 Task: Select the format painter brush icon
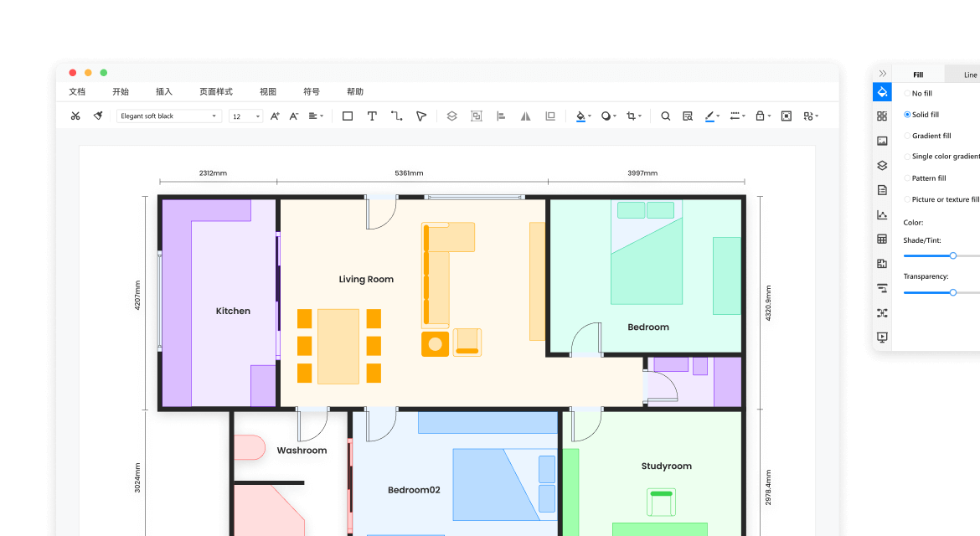[x=98, y=116]
